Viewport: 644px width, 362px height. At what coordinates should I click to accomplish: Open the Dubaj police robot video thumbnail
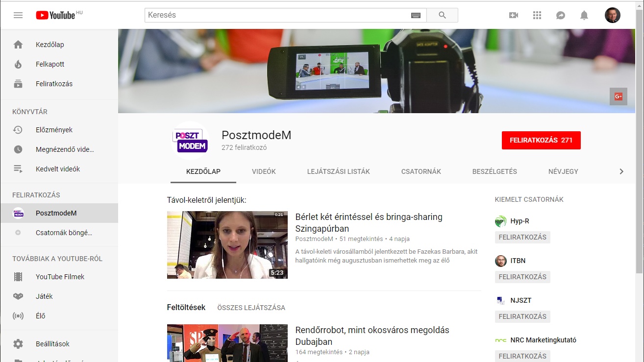(227, 343)
